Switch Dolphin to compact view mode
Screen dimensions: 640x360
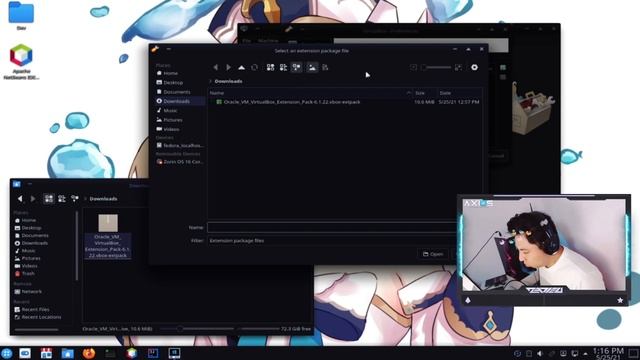tap(62, 199)
